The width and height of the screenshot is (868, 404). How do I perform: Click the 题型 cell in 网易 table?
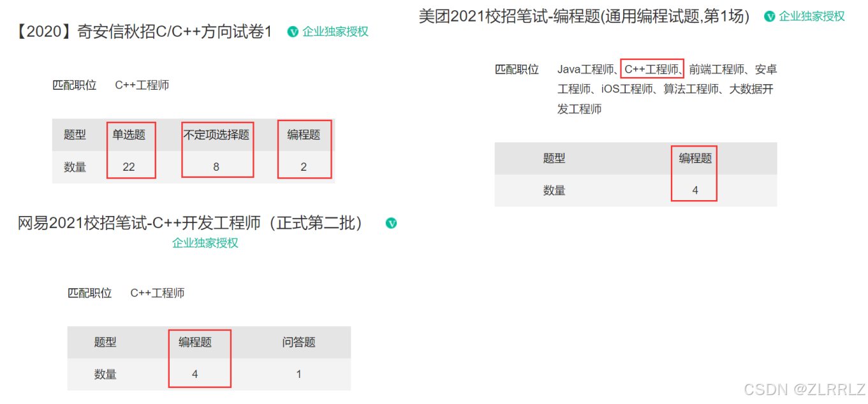point(105,342)
